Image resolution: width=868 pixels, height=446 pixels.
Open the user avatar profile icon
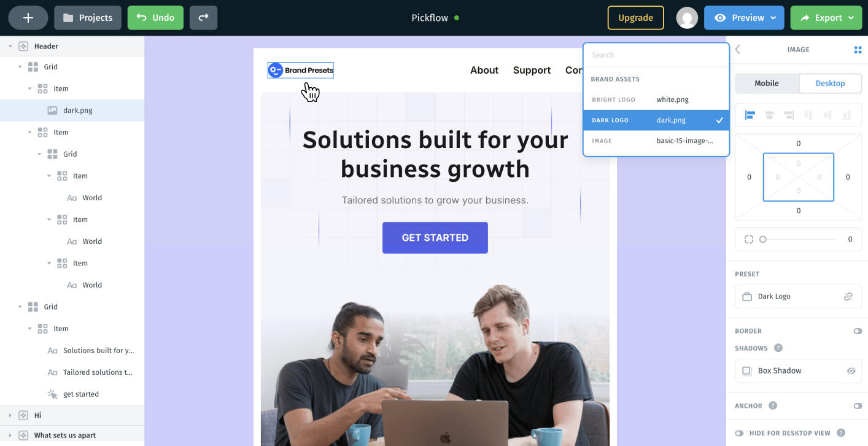(x=687, y=18)
